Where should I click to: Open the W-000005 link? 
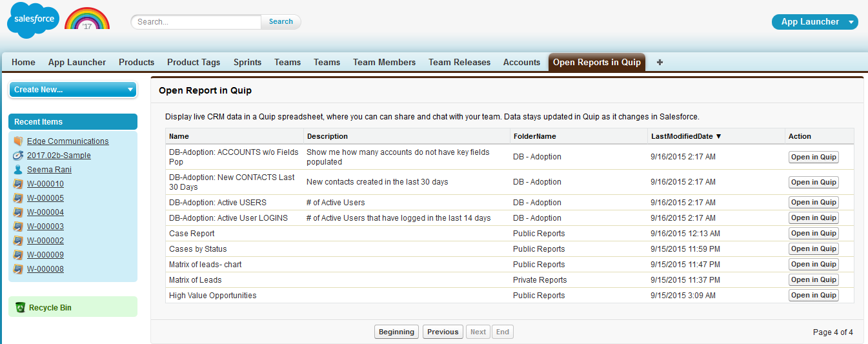(x=45, y=198)
